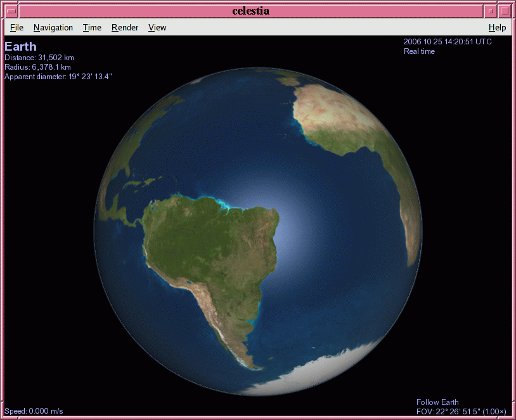Click the Follow Earth status text
The width and height of the screenshot is (516, 420).
[x=437, y=402]
